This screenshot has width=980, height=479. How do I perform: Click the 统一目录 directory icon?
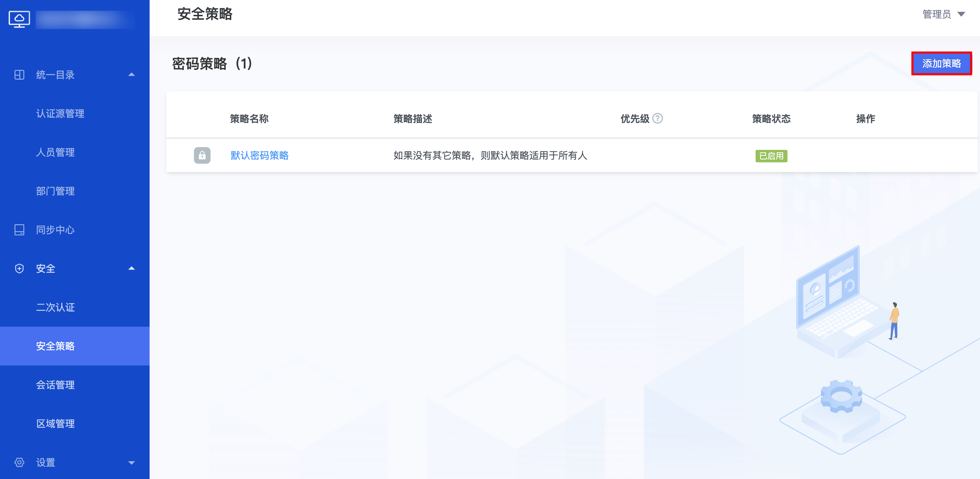19,75
